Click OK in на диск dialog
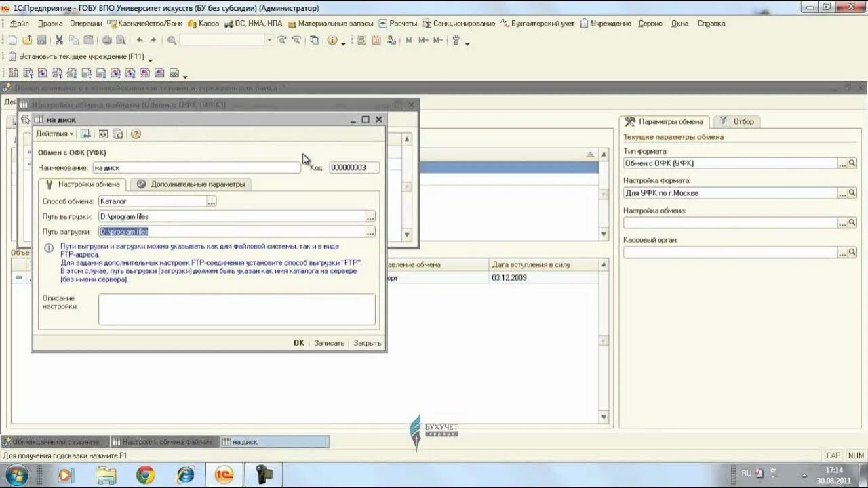This screenshot has width=868, height=488. (299, 343)
